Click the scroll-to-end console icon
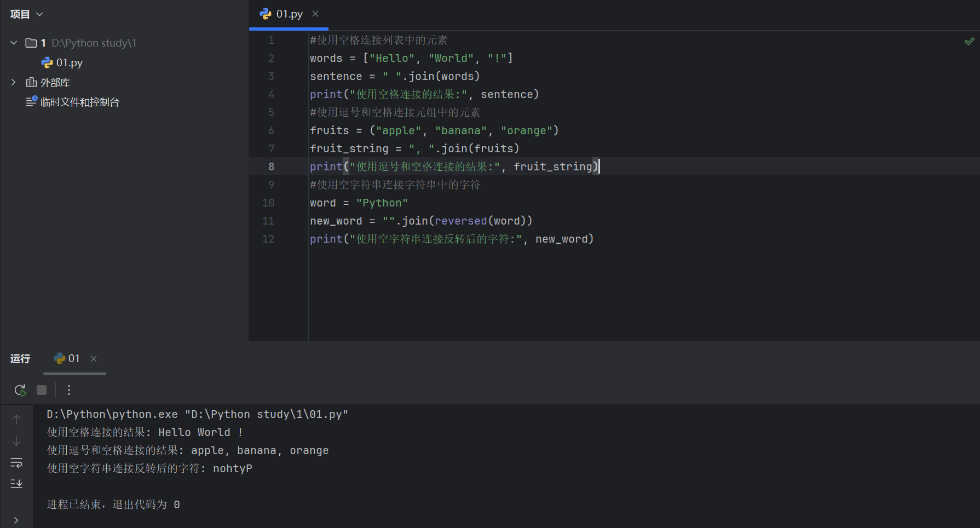 point(16,484)
